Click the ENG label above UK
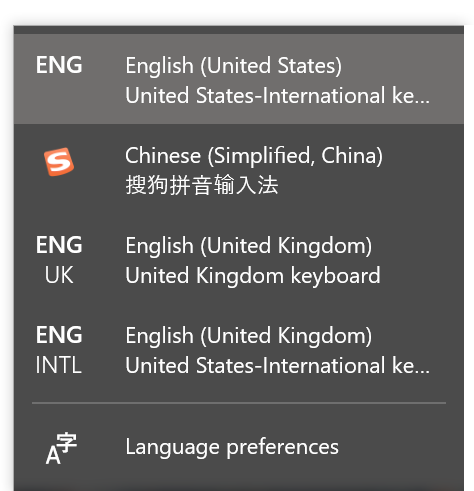The height and width of the screenshot is (491, 474). (59, 245)
